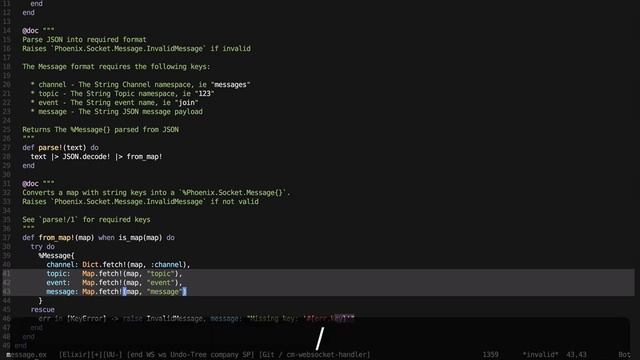The width and height of the screenshot is (640, 360).
Task: Click 'Raises ... if not valid' doc line
Action: [x=140, y=202]
